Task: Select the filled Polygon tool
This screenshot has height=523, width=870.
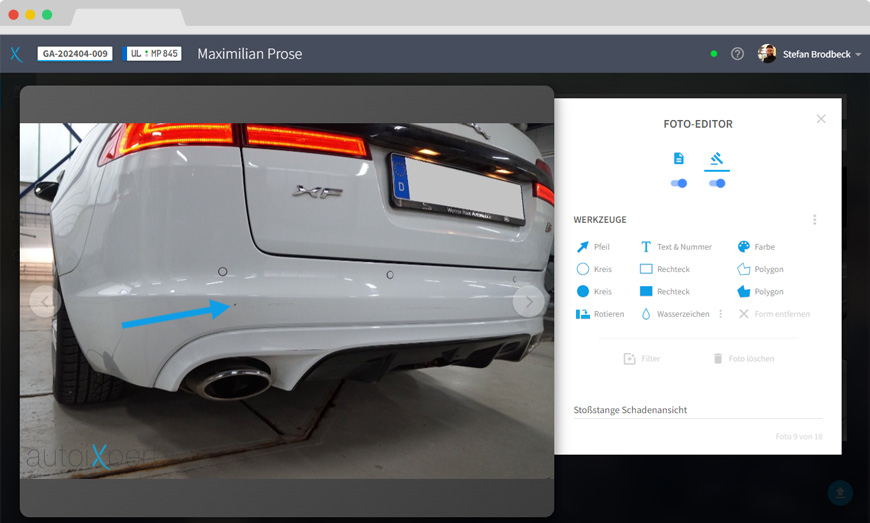Action: 760,291
